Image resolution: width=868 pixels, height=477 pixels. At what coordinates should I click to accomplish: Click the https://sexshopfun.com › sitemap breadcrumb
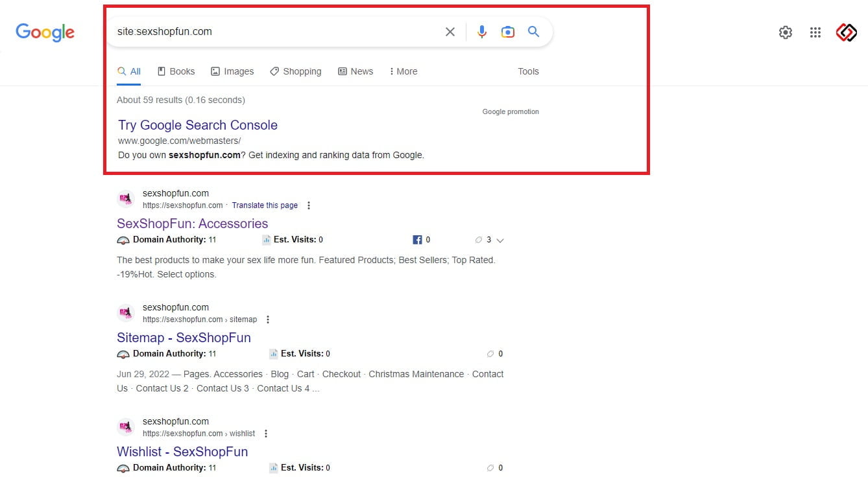coord(200,320)
